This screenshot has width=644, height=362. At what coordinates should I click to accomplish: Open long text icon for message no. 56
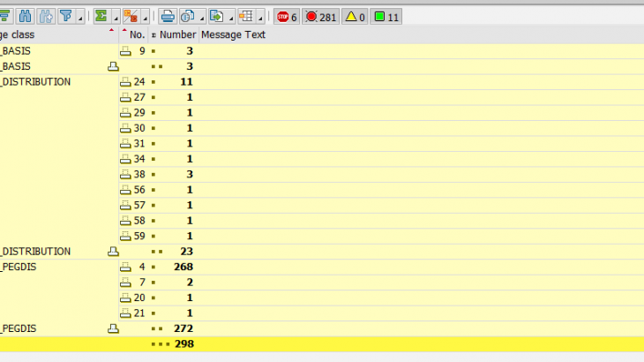click(125, 190)
